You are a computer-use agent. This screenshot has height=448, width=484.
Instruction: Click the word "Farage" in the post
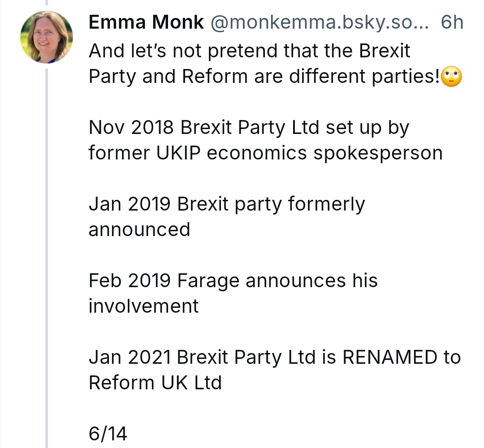208,281
